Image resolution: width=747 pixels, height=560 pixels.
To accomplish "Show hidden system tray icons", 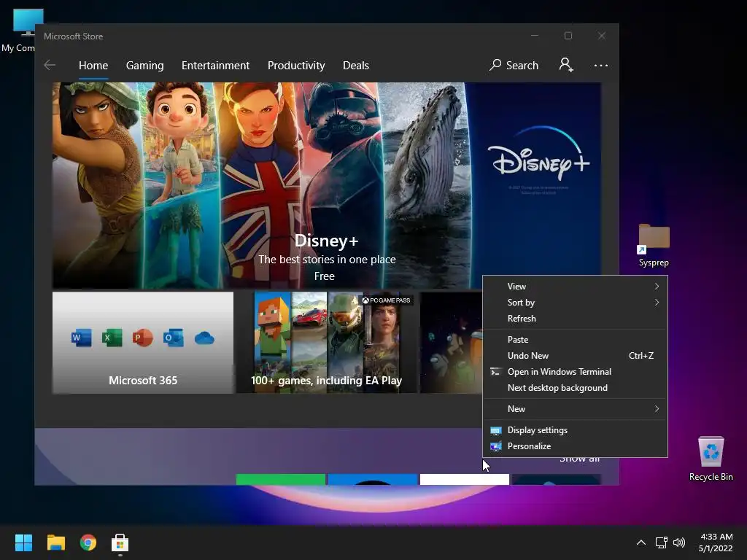I will (x=641, y=542).
